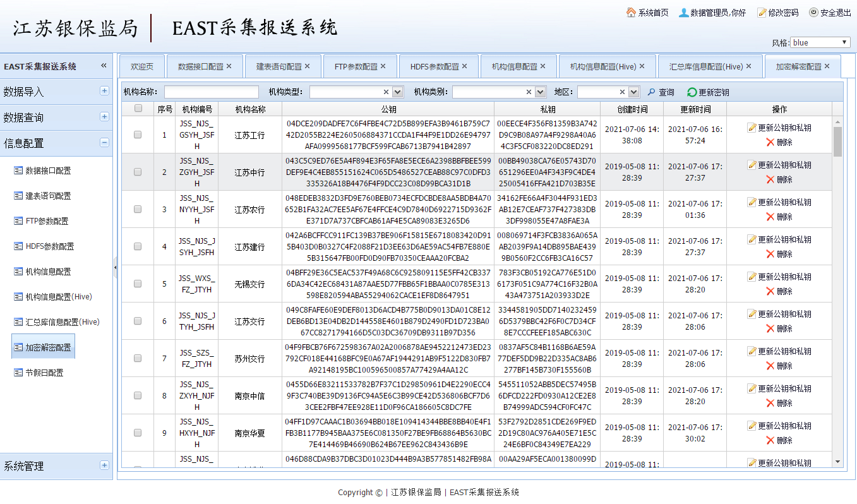
Task: Expand the 数据查询 sidebar section
Action: click(104, 117)
